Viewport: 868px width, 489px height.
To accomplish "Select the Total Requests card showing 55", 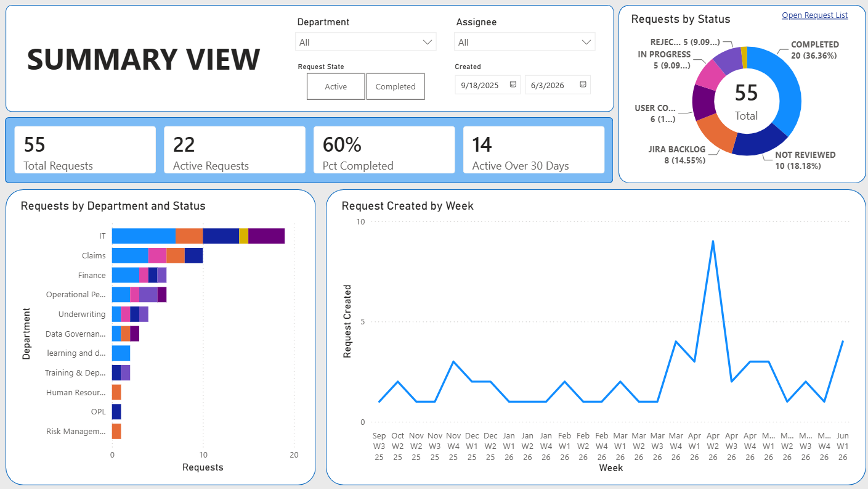I will pos(85,150).
